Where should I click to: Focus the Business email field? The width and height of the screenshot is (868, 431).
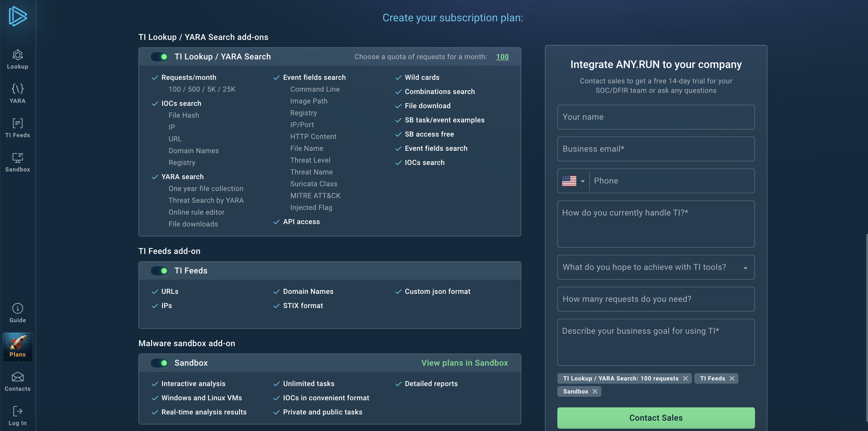(x=656, y=149)
